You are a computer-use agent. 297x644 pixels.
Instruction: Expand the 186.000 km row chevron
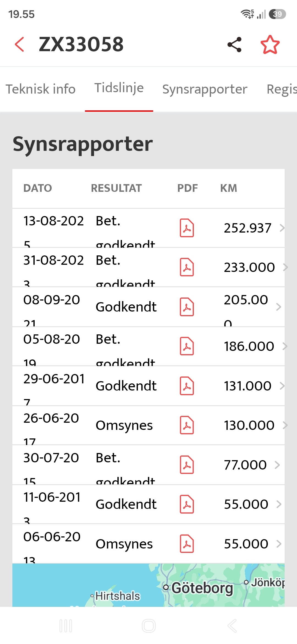pyautogui.click(x=285, y=346)
